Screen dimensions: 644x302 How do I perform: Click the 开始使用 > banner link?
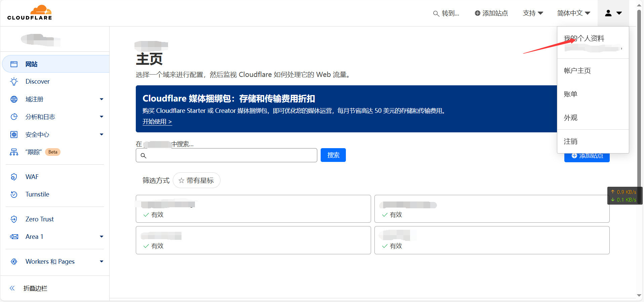click(157, 122)
